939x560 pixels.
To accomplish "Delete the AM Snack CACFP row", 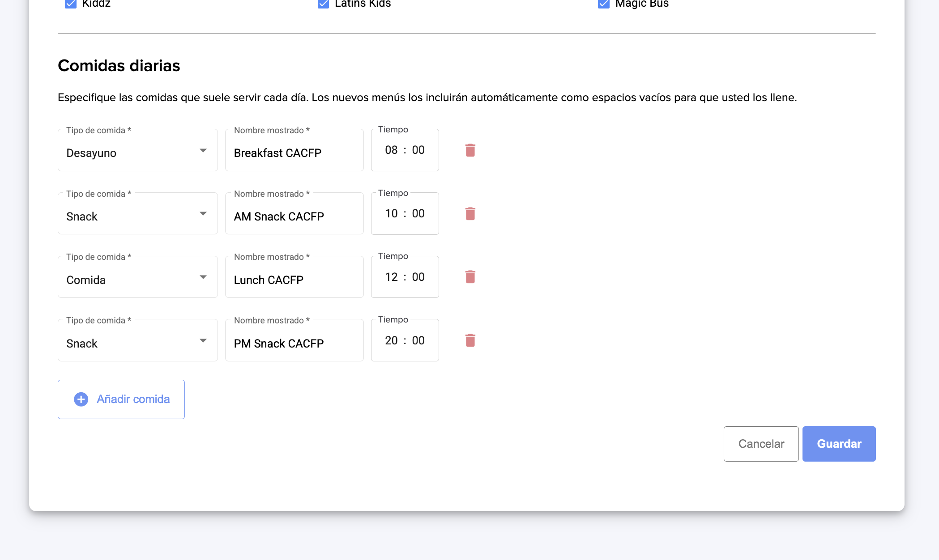I will (x=470, y=214).
